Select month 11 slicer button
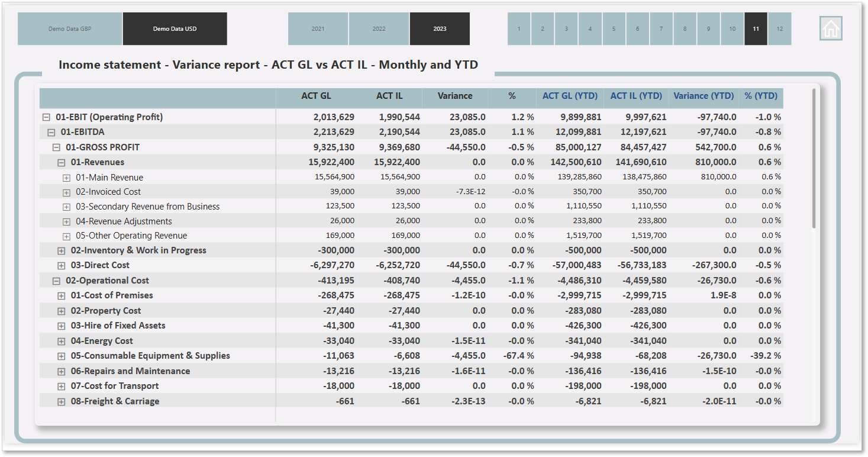 (x=756, y=28)
